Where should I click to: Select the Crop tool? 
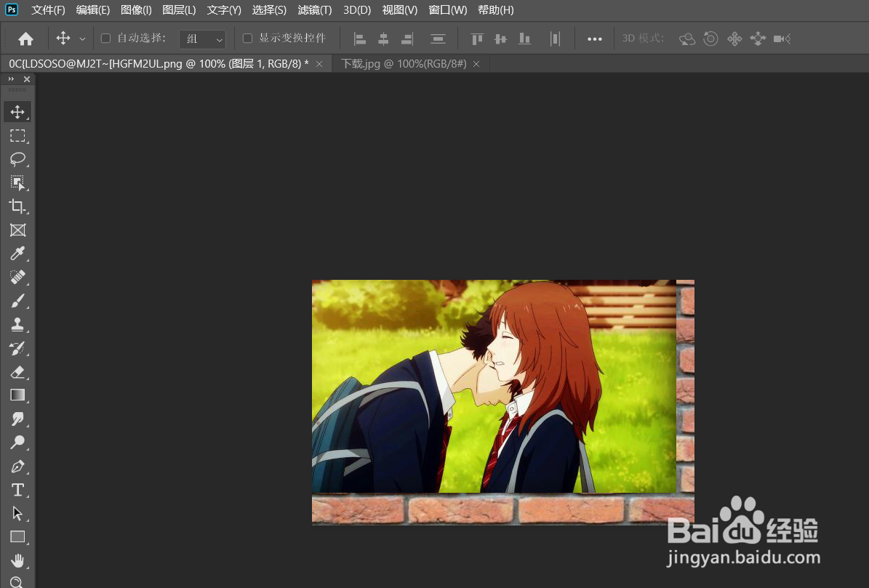coord(17,206)
